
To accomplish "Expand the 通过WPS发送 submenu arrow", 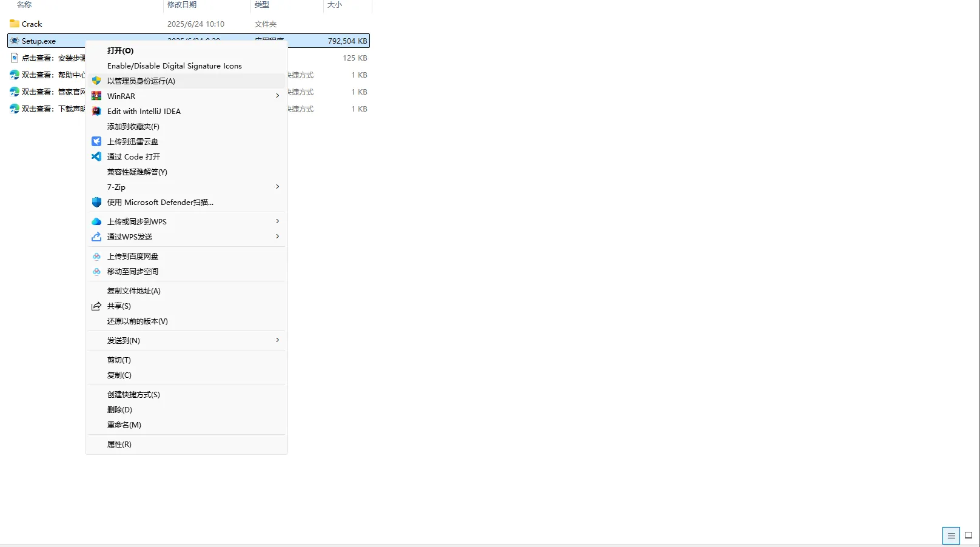I will [x=277, y=237].
